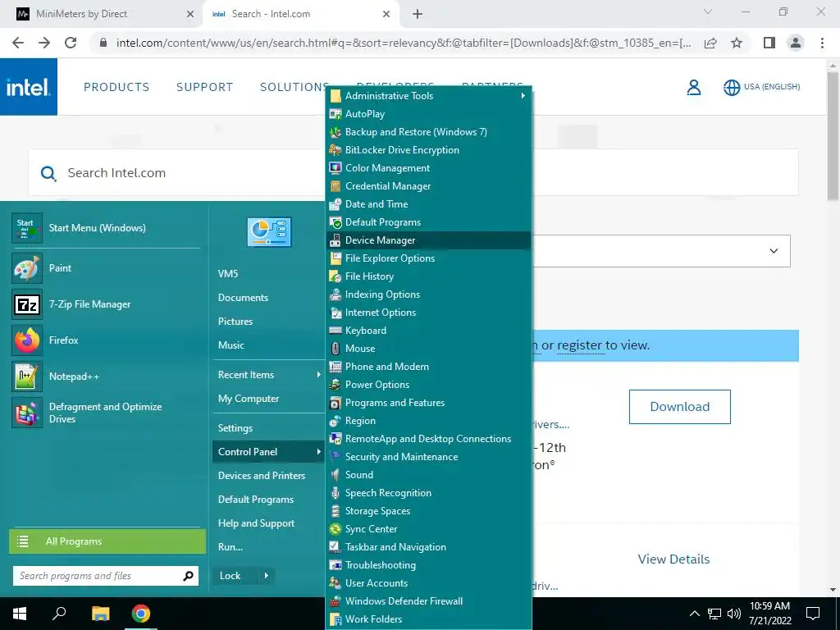Viewport: 840px width, 630px height.
Task: Expand Control Panel submenu entry
Action: click(268, 452)
